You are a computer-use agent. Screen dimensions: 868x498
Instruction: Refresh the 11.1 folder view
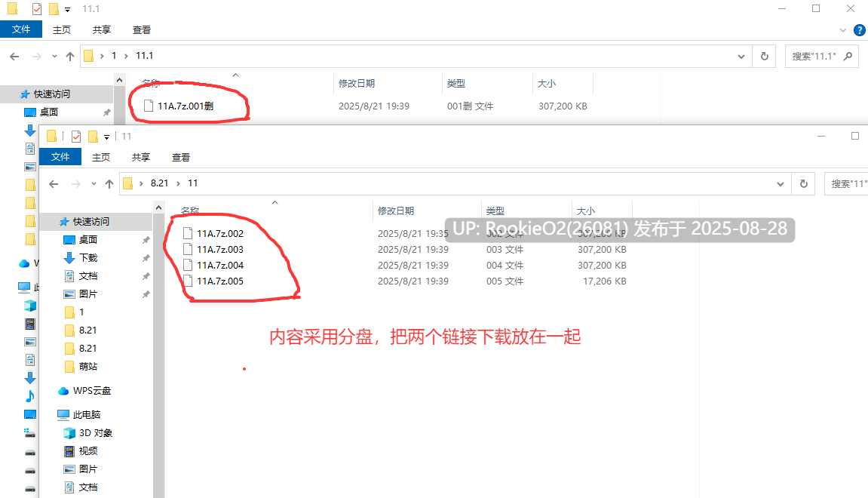point(765,56)
